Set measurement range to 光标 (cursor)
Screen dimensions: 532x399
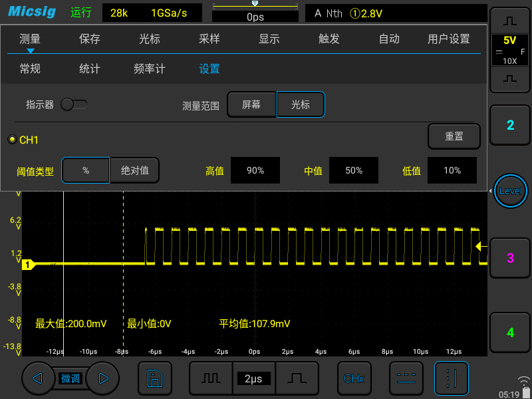pos(301,104)
